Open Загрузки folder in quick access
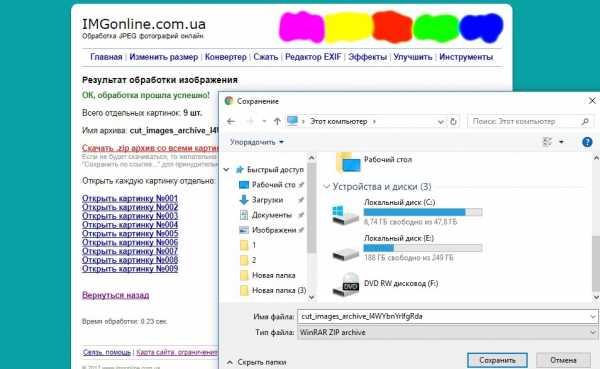Image resolution: width=600 pixels, height=369 pixels. click(267, 200)
